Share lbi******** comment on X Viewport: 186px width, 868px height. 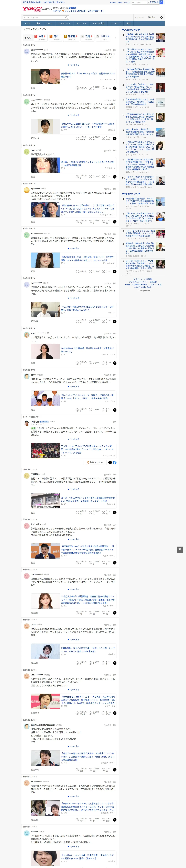(x=115, y=321)
